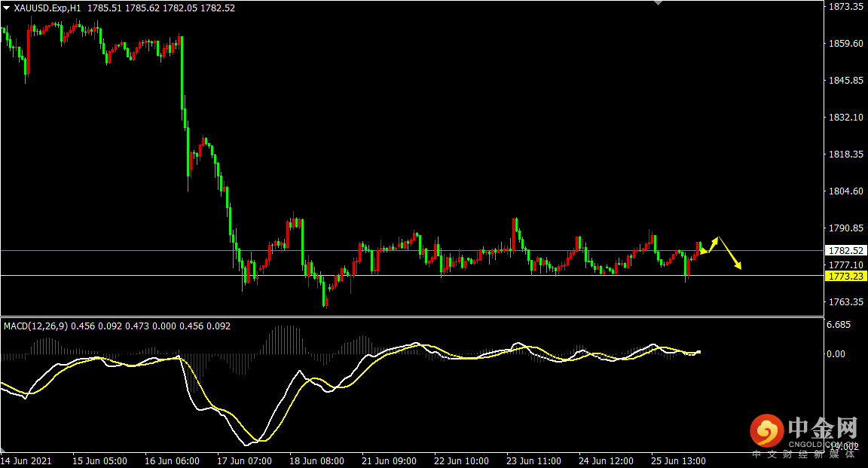The height and width of the screenshot is (468, 868).
Task: Click the 23 Jun 11:00 time label
Action: click(533, 460)
